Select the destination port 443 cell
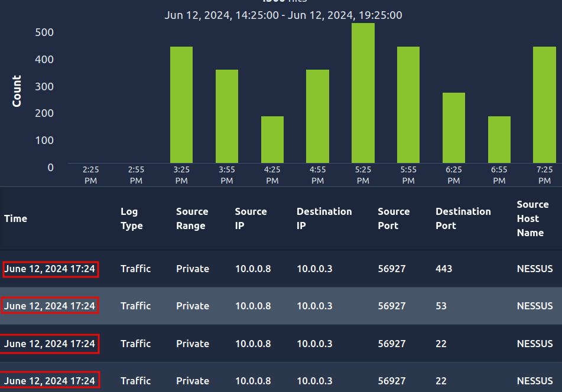 pyautogui.click(x=444, y=269)
